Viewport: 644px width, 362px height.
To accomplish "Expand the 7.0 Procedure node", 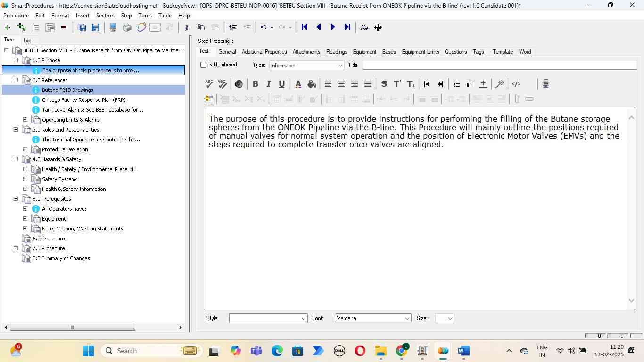I will (16, 248).
